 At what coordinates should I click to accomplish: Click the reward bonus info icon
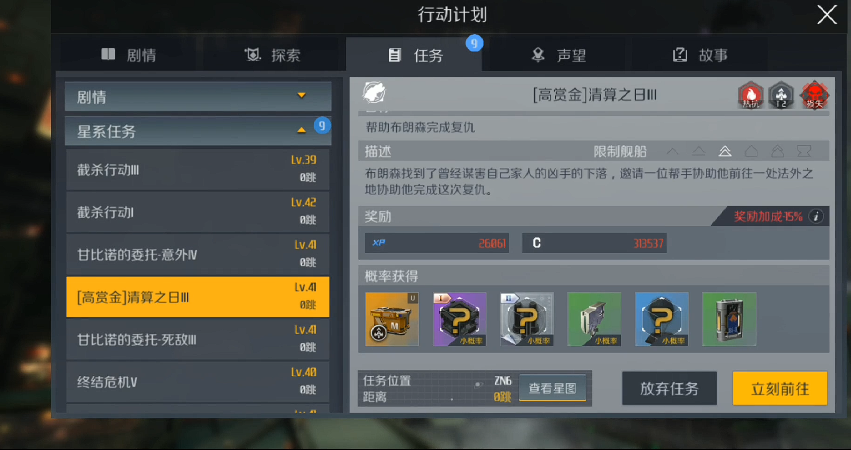(816, 217)
